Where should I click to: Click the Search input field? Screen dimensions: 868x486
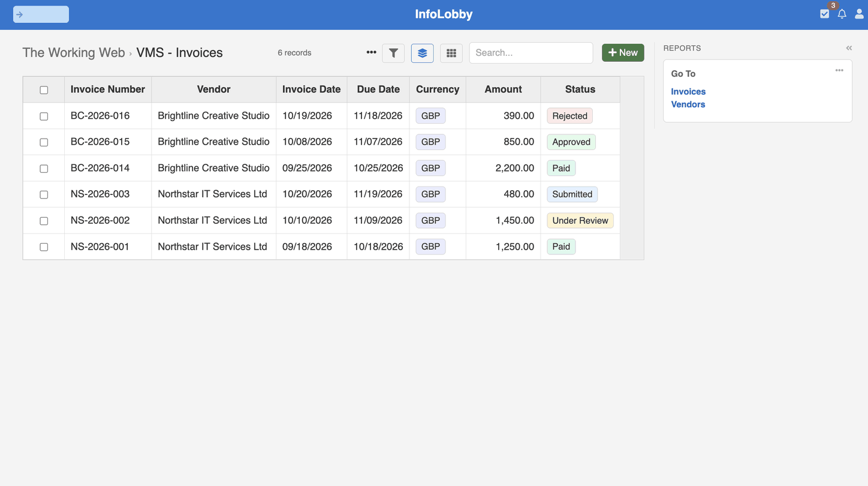coord(531,53)
